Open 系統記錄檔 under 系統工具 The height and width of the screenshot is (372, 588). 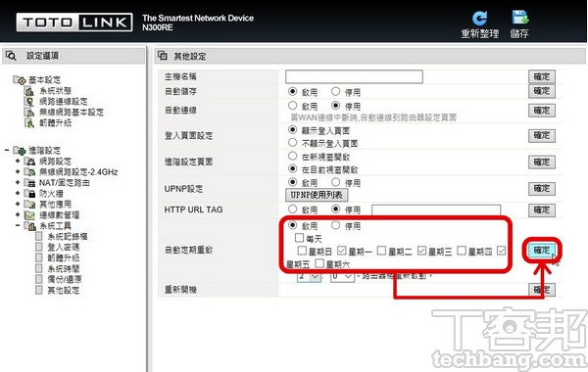(x=68, y=236)
